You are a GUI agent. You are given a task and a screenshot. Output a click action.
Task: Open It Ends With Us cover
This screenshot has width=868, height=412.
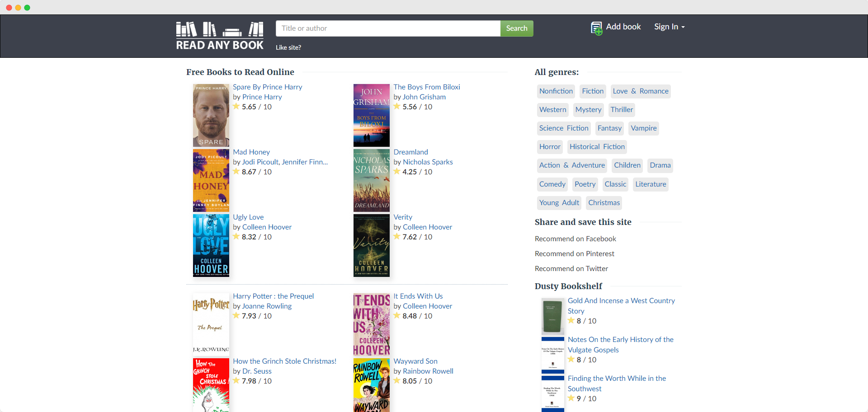coord(372,324)
